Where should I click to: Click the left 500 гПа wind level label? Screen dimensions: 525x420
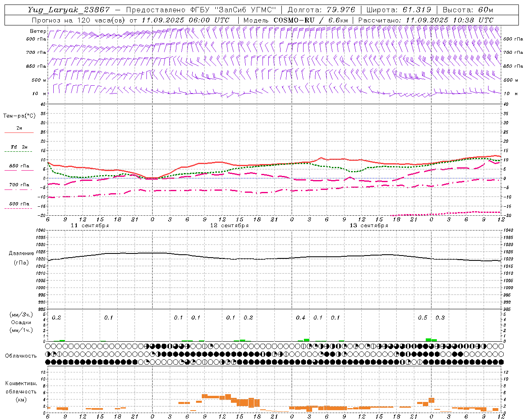[x=36, y=39]
